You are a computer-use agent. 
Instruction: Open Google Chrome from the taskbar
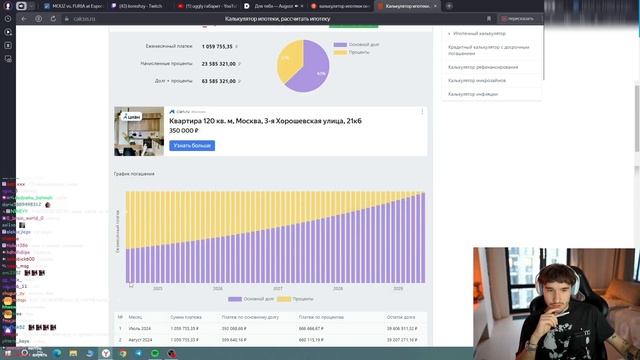click(x=123, y=353)
